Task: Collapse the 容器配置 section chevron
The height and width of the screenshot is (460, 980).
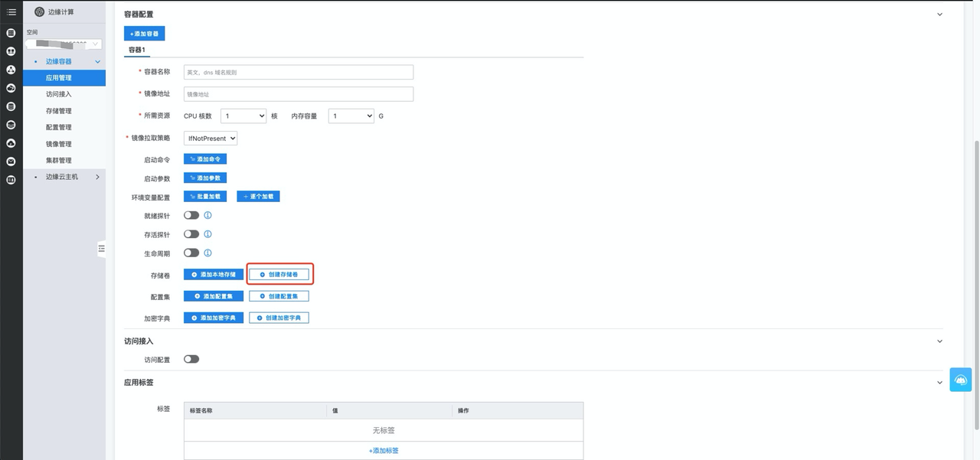Action: pos(940,15)
